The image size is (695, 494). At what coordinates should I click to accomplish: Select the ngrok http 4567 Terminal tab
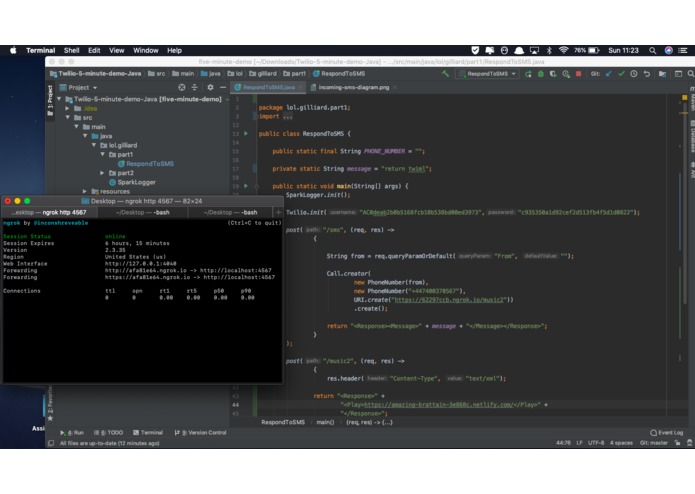click(x=50, y=213)
